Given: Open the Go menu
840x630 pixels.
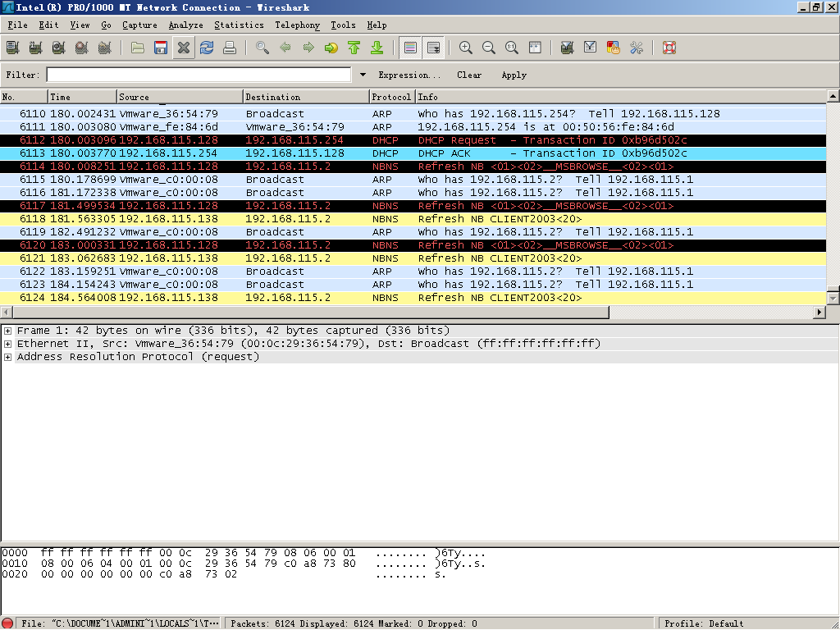Looking at the screenshot, I should (106, 25).
